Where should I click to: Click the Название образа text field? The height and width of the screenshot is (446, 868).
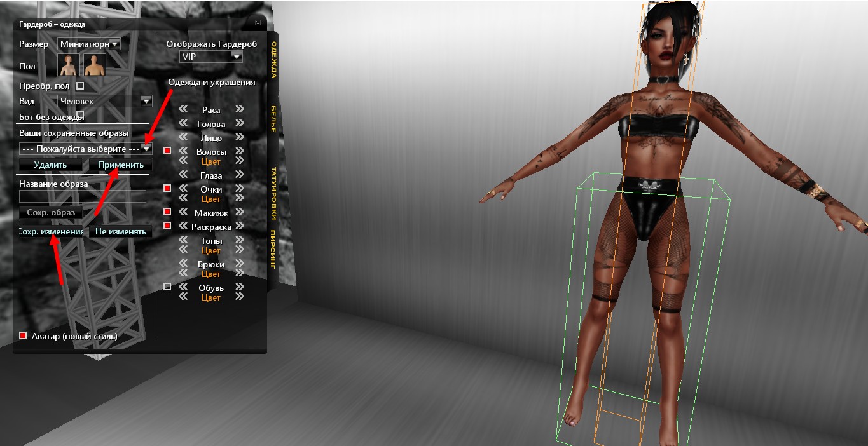pyautogui.click(x=83, y=197)
